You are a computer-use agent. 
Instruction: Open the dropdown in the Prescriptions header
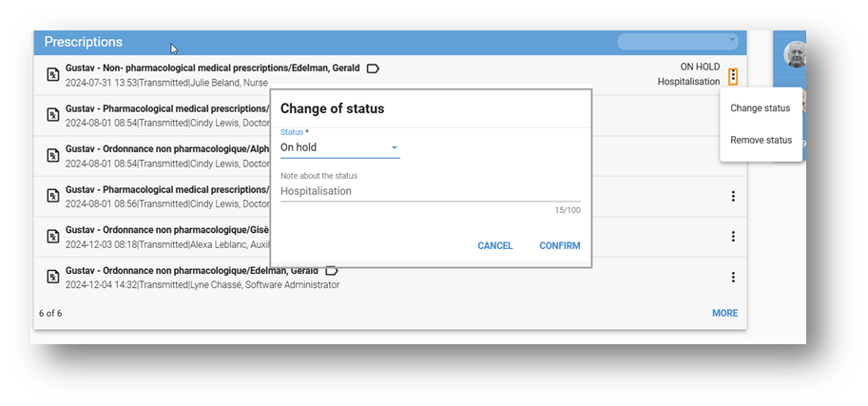678,42
